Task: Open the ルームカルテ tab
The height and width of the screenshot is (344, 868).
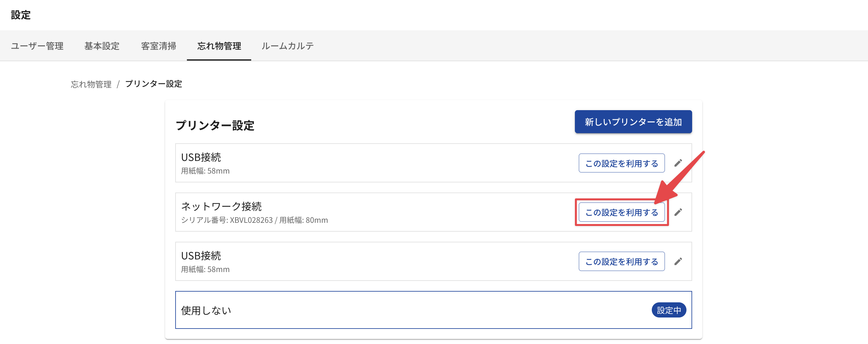Action: (x=287, y=46)
